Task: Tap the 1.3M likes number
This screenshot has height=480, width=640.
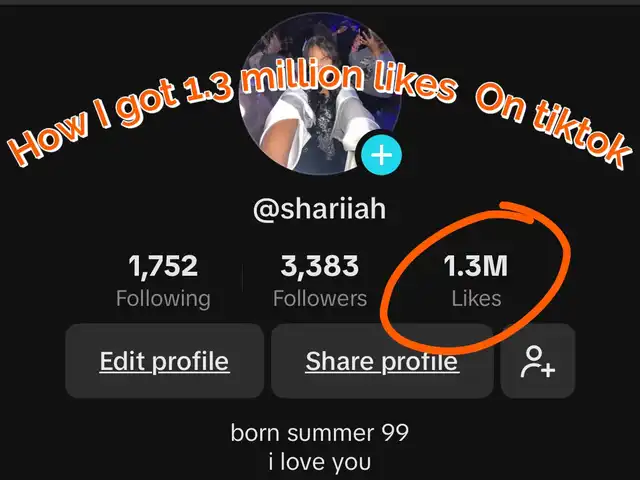Action: pyautogui.click(x=476, y=266)
